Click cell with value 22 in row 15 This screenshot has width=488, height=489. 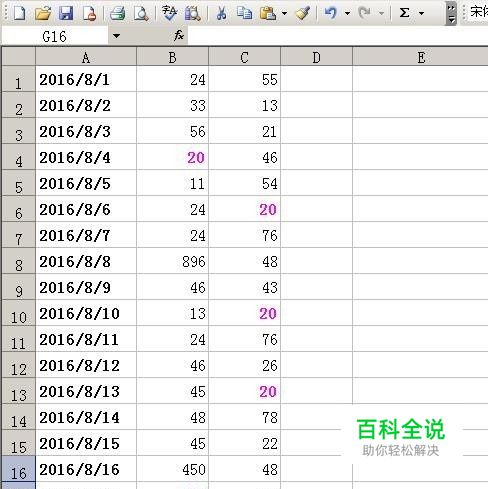(244, 443)
